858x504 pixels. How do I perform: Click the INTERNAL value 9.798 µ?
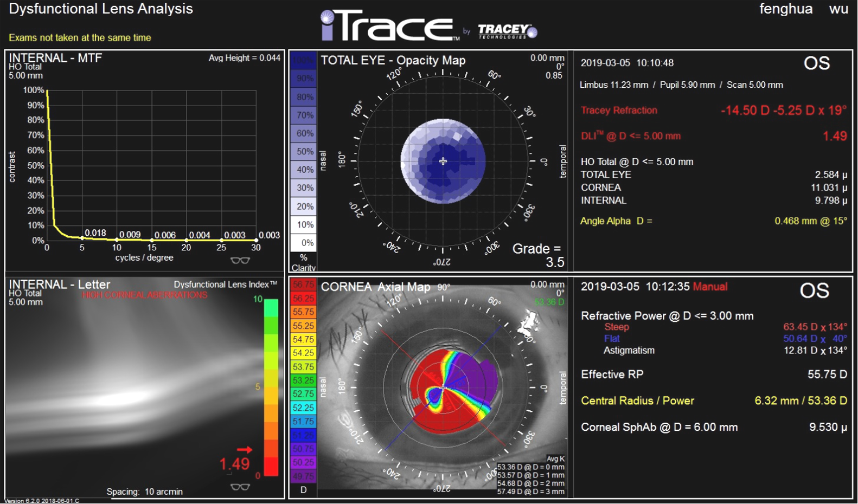(x=831, y=201)
